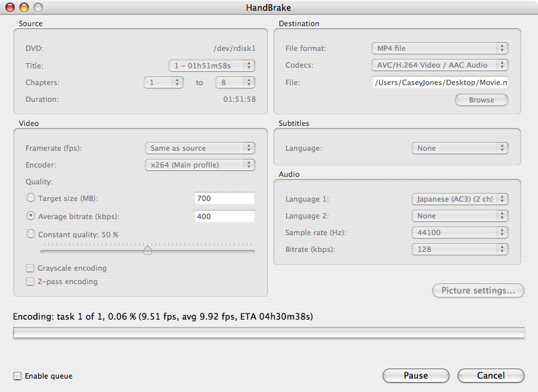Click the yellow minimize window button
This screenshot has height=392, width=538.
click(24, 7)
